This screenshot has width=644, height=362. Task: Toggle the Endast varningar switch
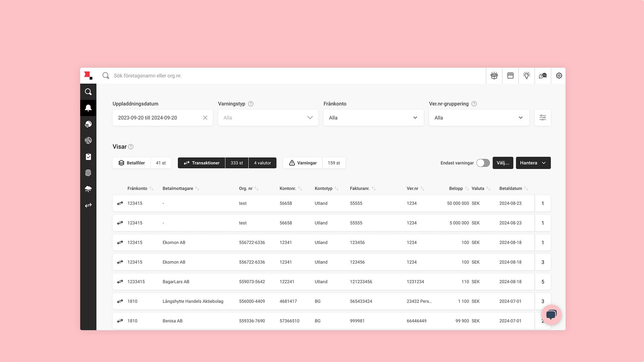click(483, 163)
